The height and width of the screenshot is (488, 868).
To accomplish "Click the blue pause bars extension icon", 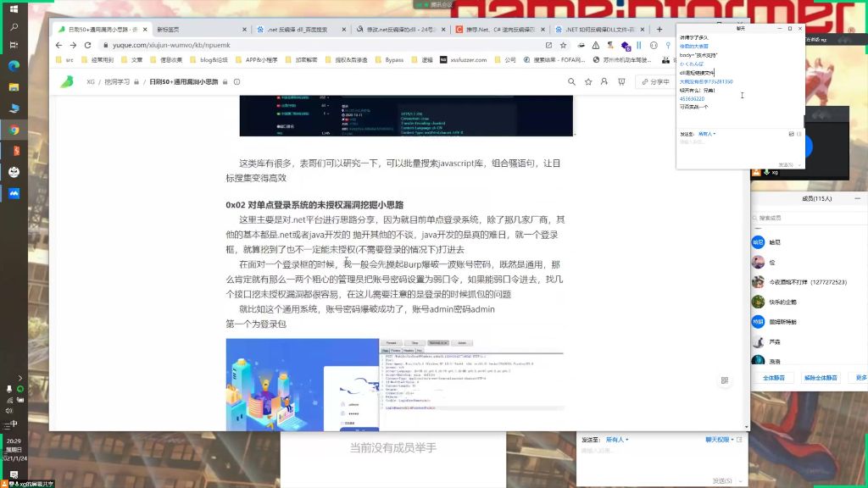I will pos(639,46).
